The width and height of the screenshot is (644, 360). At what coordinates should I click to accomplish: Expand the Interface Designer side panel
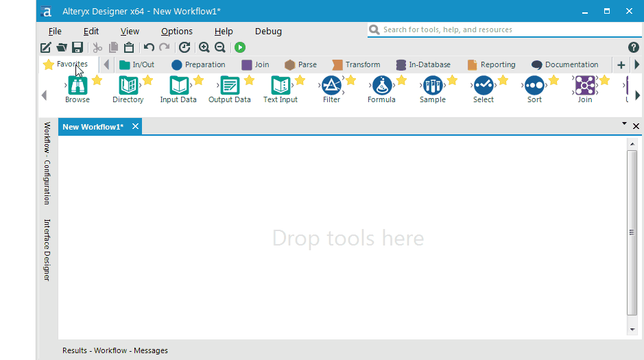[x=47, y=250]
